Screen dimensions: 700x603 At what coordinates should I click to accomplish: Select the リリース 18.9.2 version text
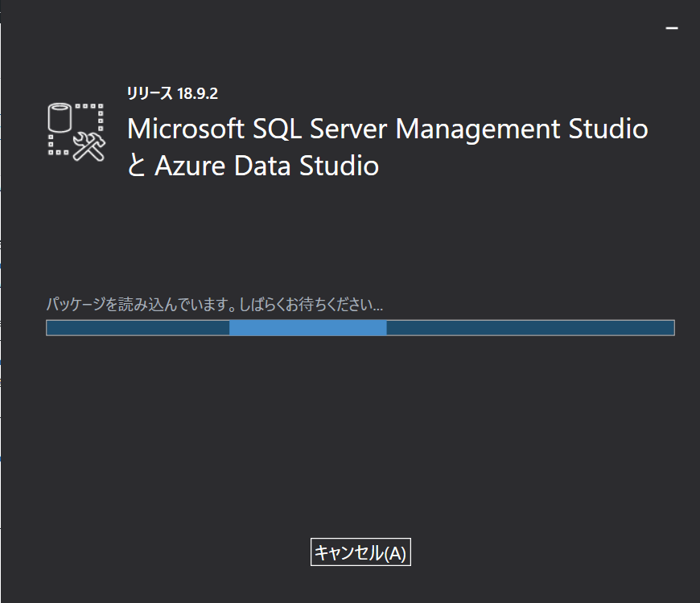pyautogui.click(x=172, y=93)
